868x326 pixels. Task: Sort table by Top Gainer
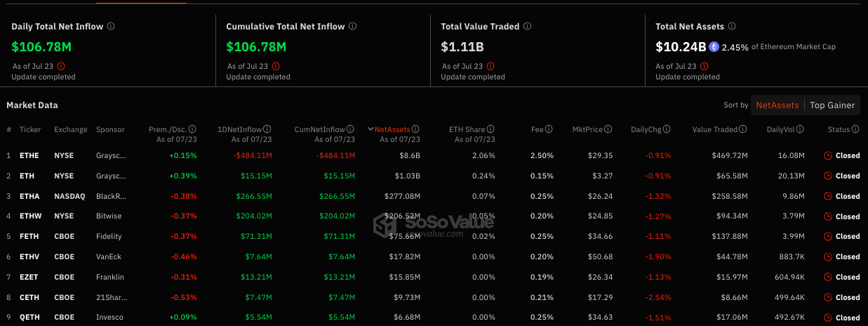coord(832,105)
